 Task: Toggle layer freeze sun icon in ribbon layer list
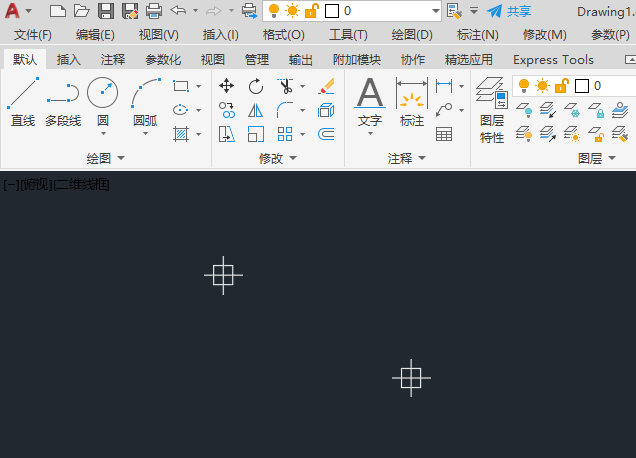[x=543, y=86]
